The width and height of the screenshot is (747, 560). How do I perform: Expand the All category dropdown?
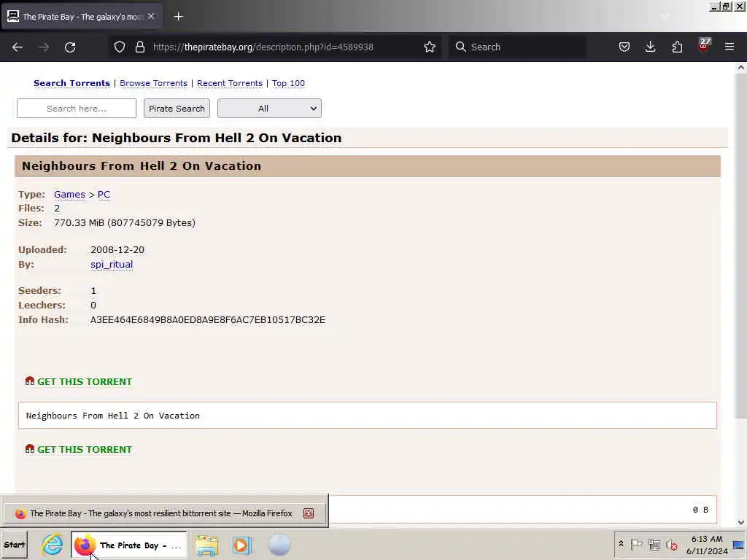coord(269,108)
